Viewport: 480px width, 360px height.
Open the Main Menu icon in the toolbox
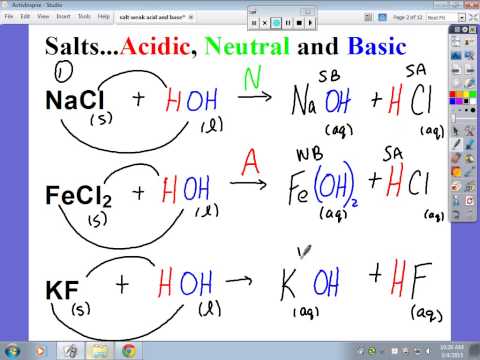[456, 42]
